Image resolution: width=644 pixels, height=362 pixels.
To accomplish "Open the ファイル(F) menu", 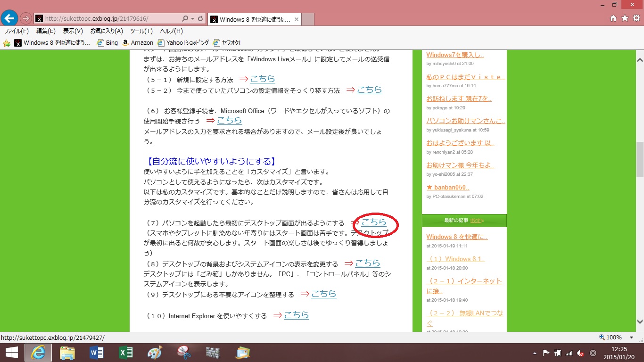I will click(17, 31).
